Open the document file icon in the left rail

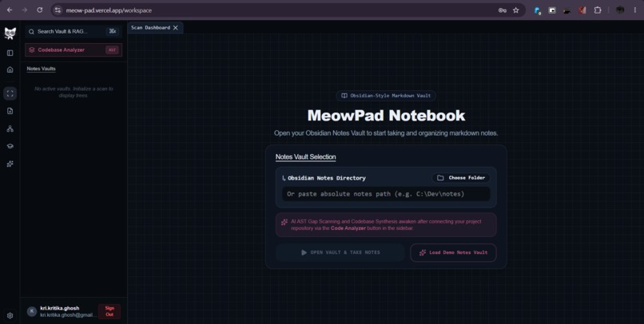10,111
